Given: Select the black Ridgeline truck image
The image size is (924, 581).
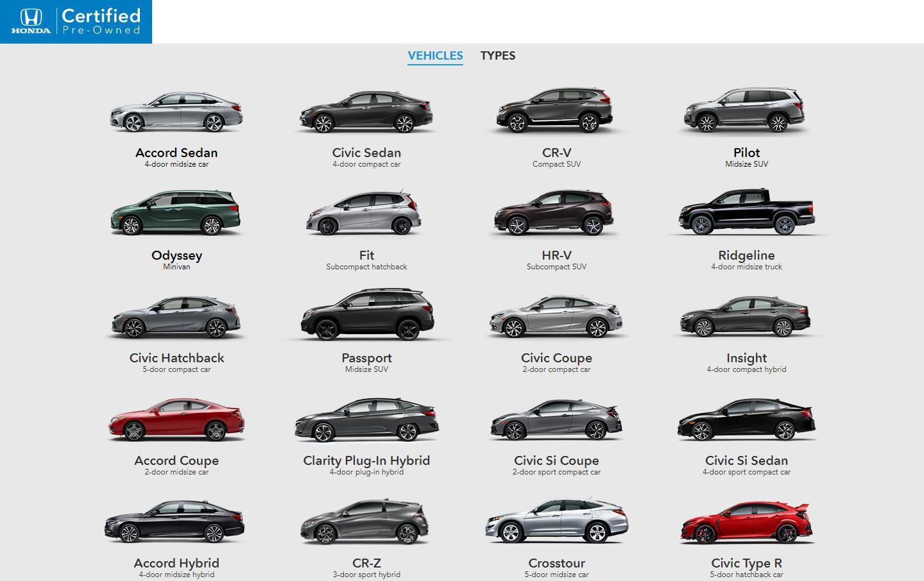Looking at the screenshot, I should pos(747,212).
